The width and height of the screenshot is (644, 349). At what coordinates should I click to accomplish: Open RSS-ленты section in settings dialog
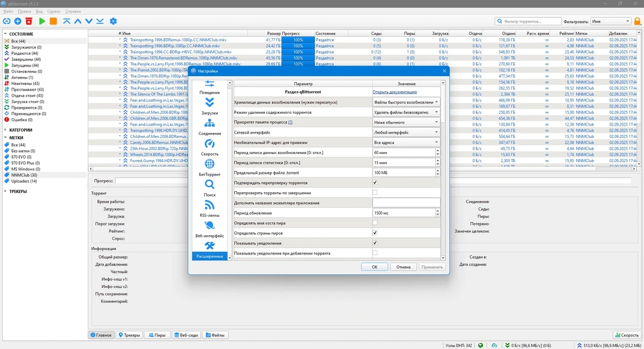pos(209,209)
